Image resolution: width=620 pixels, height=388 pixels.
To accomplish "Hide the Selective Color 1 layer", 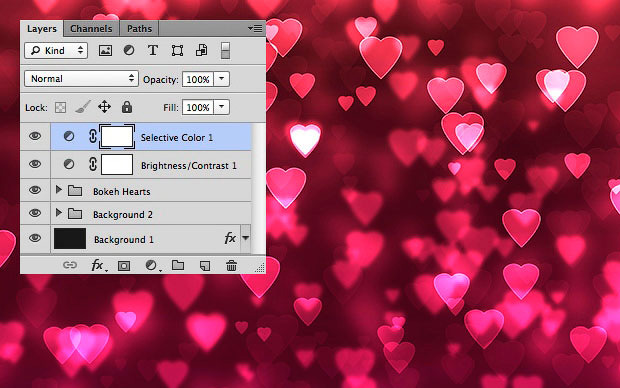I will point(35,136).
